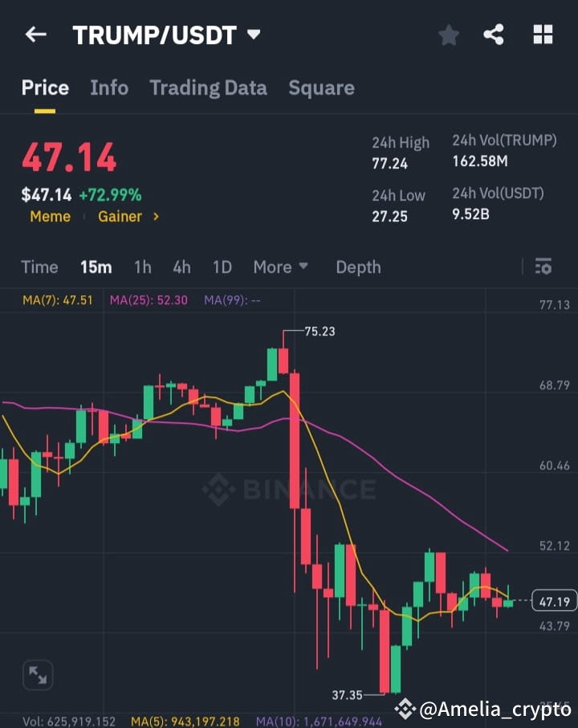Switch to the Info tab
Image resolution: width=578 pixels, height=728 pixels.
(x=109, y=87)
